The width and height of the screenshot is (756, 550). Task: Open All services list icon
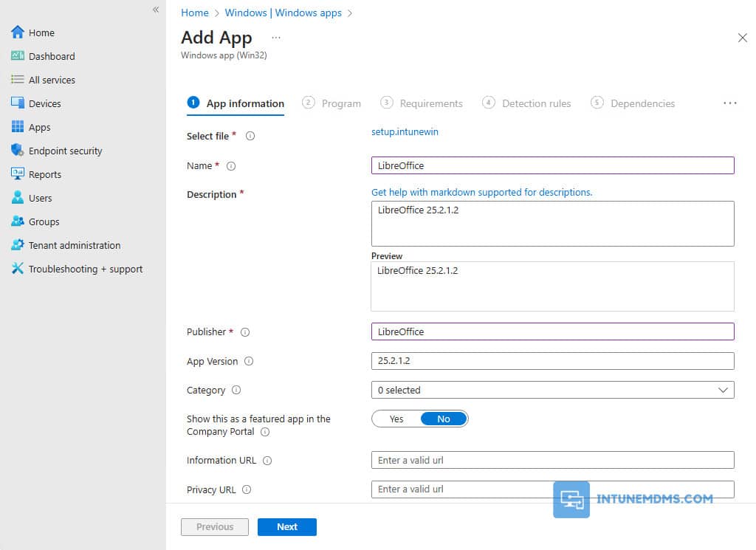tap(18, 80)
